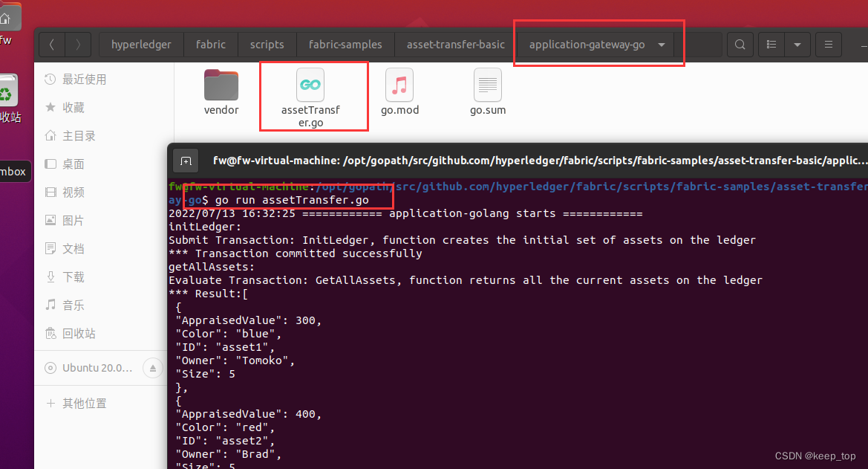
Task: Open new terminal tab button
Action: (186, 161)
